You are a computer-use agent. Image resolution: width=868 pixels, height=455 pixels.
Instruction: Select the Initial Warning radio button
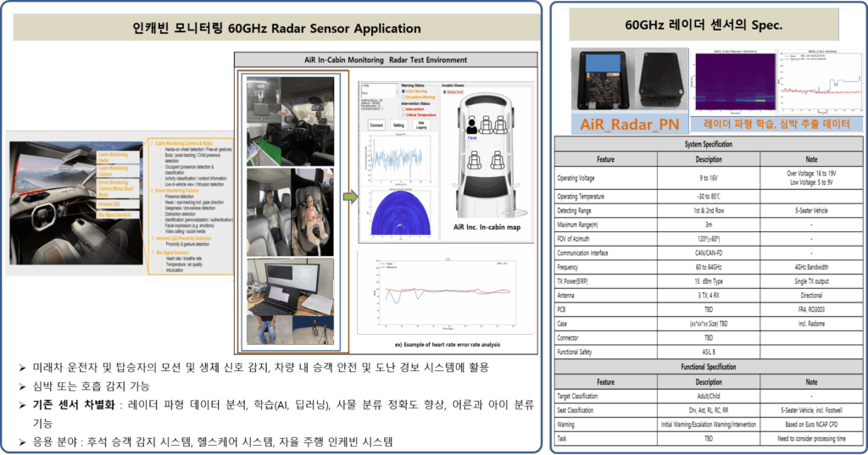coord(402,92)
